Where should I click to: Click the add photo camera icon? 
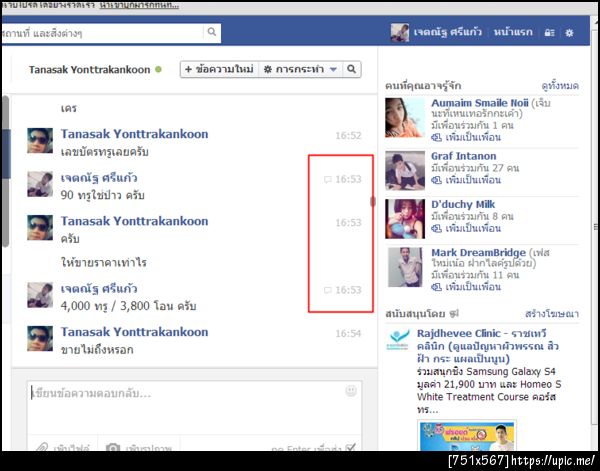[112, 447]
